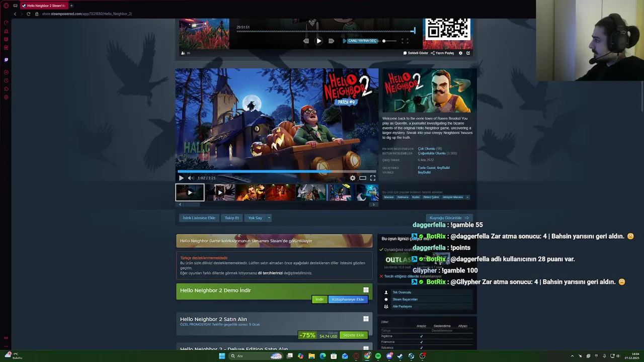Open Çok Olumlu recent reviews link
Image resolution: width=644 pixels, height=362 pixels.
click(x=427, y=149)
